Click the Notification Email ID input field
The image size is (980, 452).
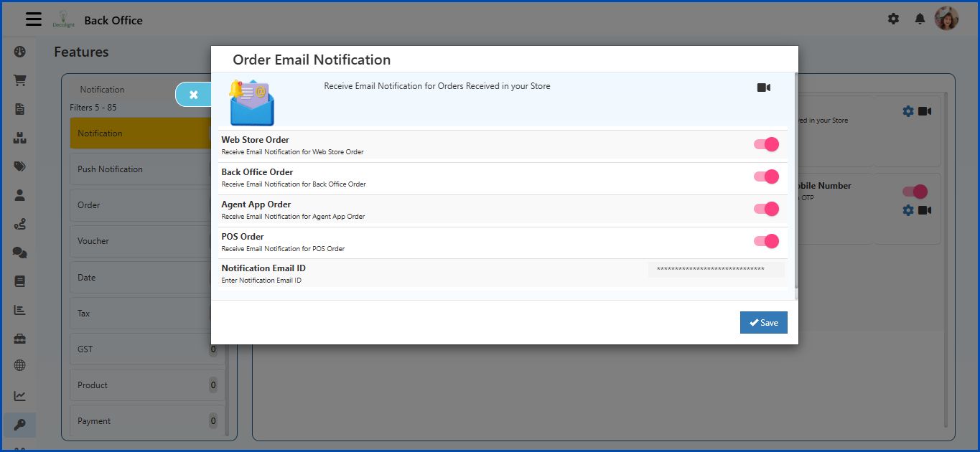(716, 269)
